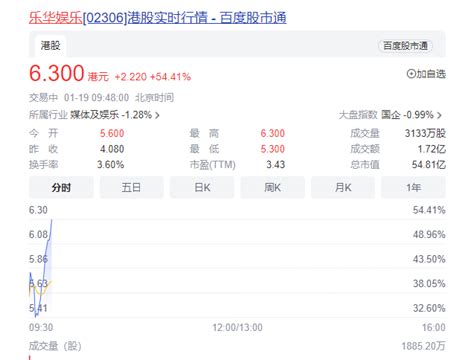
Task: Click the 48.96% right axis label
Action: coord(429,234)
